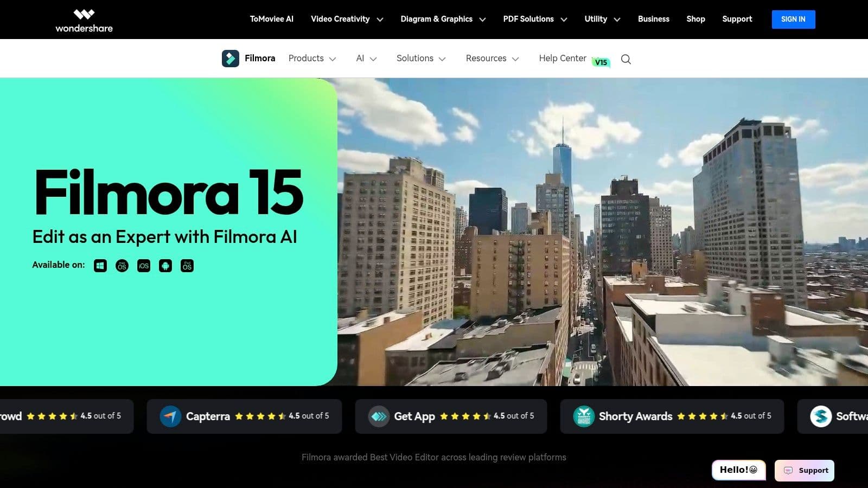Select the Android platform icon
Viewport: 868px width, 488px height.
click(x=165, y=265)
